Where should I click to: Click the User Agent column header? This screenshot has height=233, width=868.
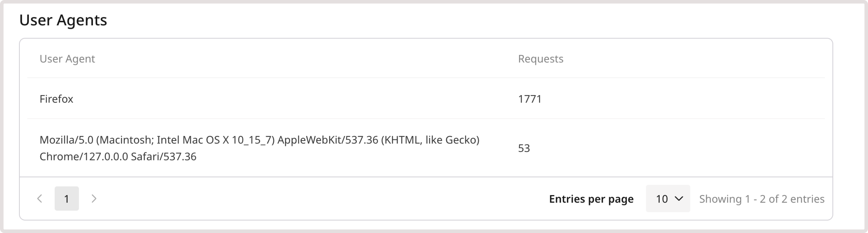67,59
